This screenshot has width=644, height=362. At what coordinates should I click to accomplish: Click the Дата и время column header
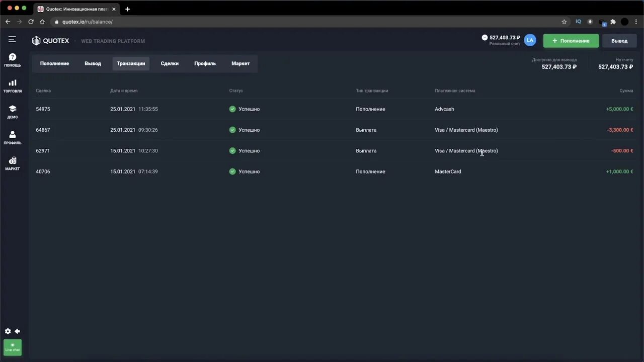pyautogui.click(x=124, y=91)
